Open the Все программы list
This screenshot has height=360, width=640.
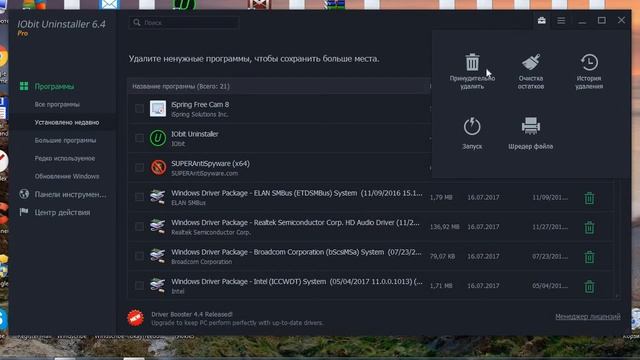click(x=57, y=104)
